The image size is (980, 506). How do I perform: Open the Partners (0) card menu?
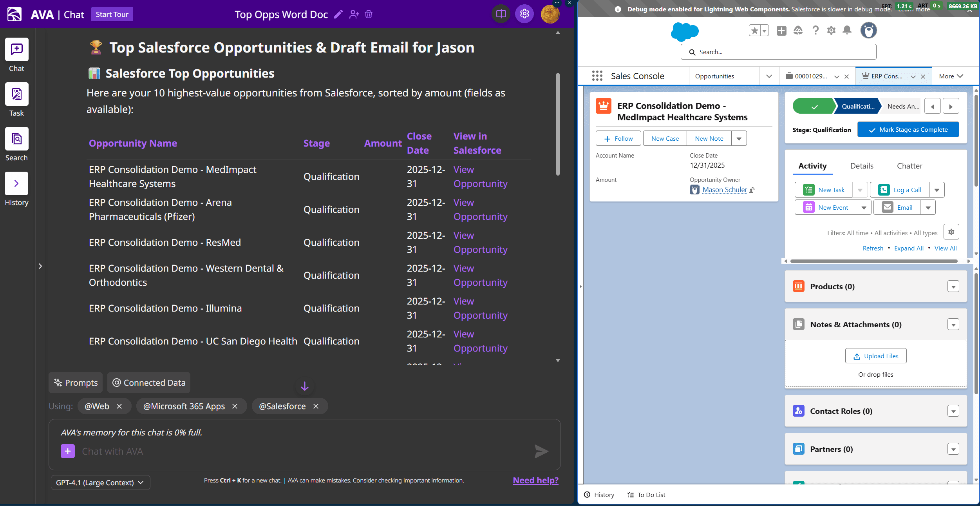(953, 449)
